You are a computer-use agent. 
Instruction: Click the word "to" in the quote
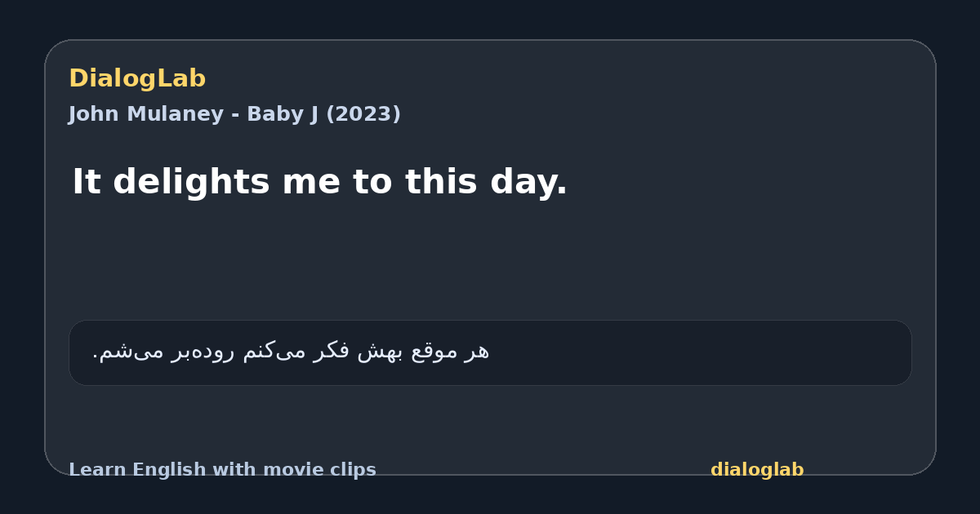[x=373, y=182]
